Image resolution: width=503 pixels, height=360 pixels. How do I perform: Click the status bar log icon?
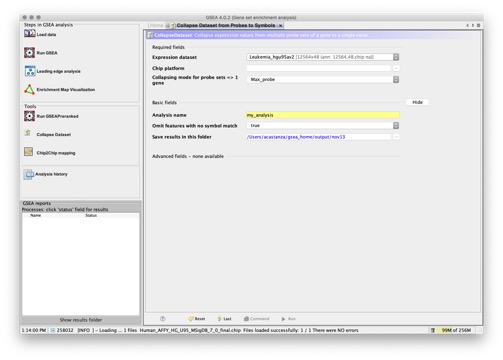[52, 330]
